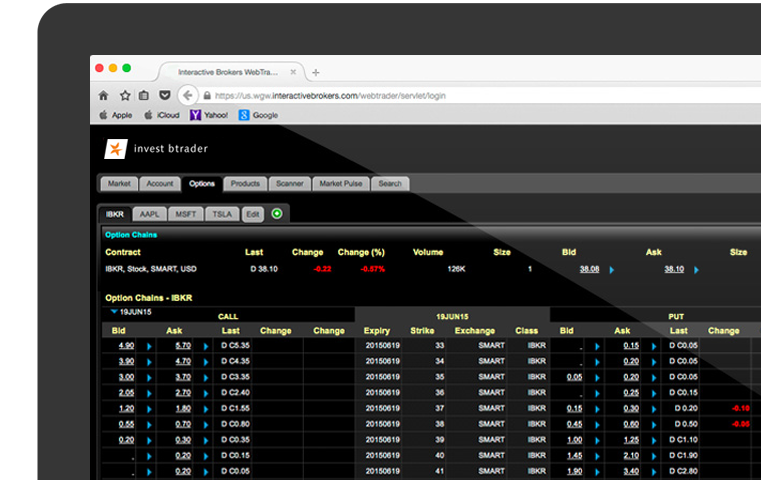
Task: Click arrow beside put bid 1.90
Action: pyautogui.click(x=597, y=472)
